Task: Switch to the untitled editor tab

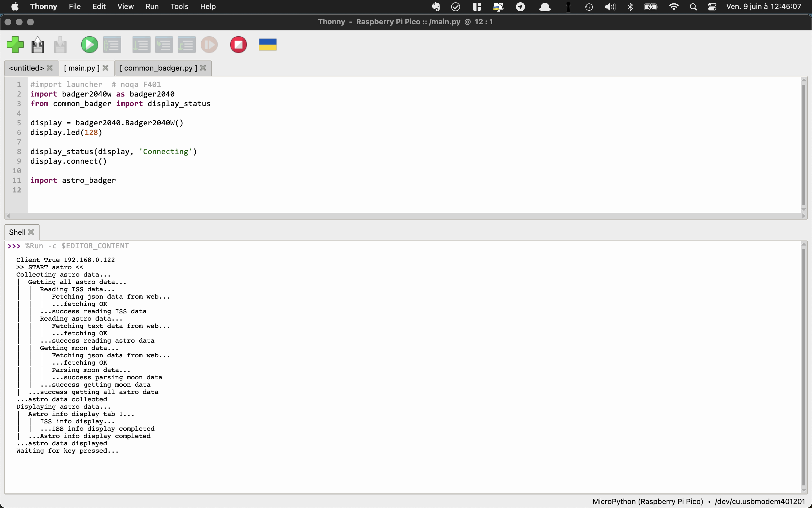Action: point(27,68)
